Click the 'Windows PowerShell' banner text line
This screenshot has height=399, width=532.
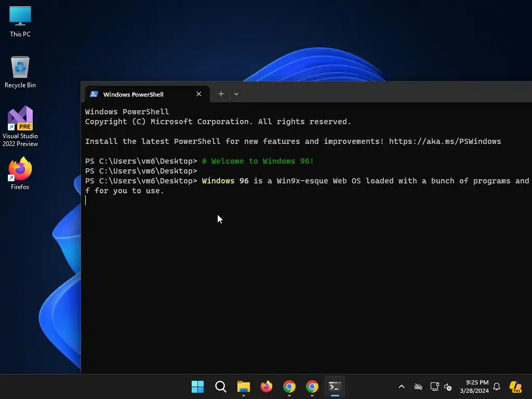(127, 112)
